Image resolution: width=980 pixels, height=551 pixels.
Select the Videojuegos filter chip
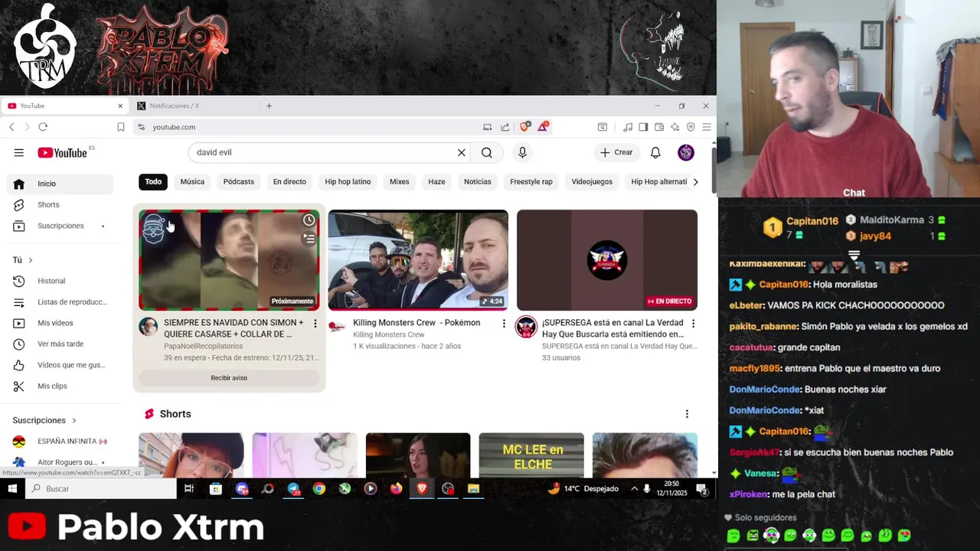(x=592, y=181)
